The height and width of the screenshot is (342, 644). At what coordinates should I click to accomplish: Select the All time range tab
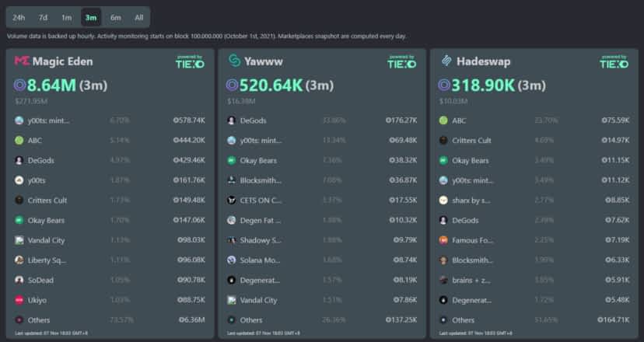click(138, 18)
